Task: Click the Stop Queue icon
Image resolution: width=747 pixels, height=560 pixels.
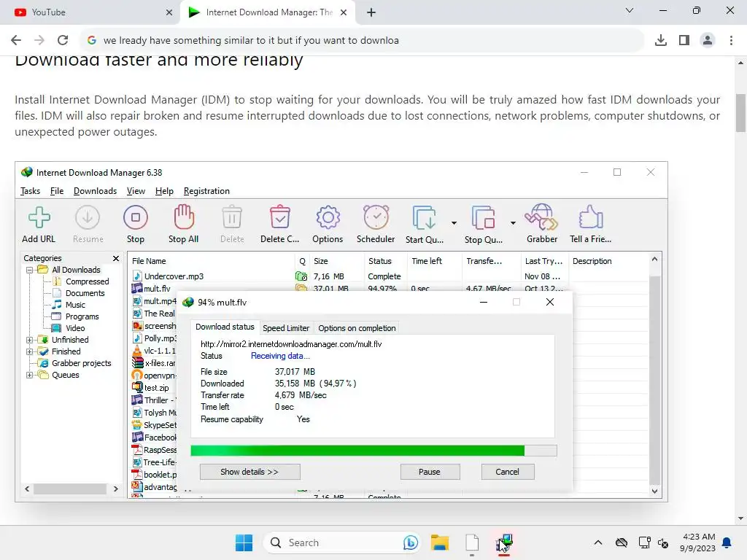Action: tap(483, 218)
